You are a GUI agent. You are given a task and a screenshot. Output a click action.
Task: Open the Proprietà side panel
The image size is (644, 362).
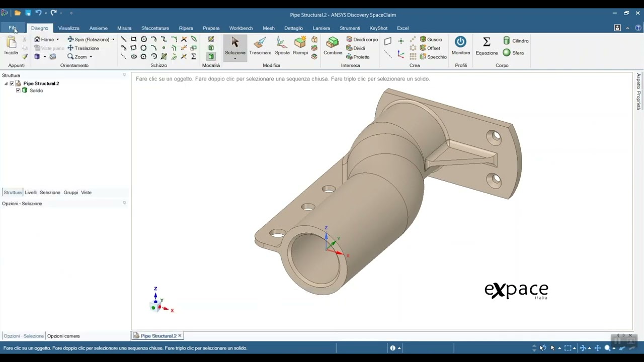(x=638, y=101)
